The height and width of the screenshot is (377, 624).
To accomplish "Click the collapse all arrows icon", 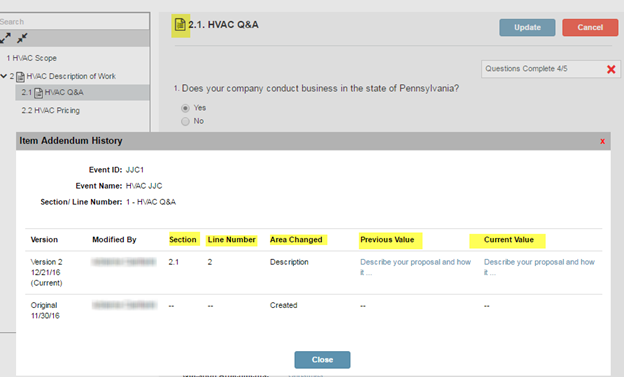I will click(x=22, y=38).
